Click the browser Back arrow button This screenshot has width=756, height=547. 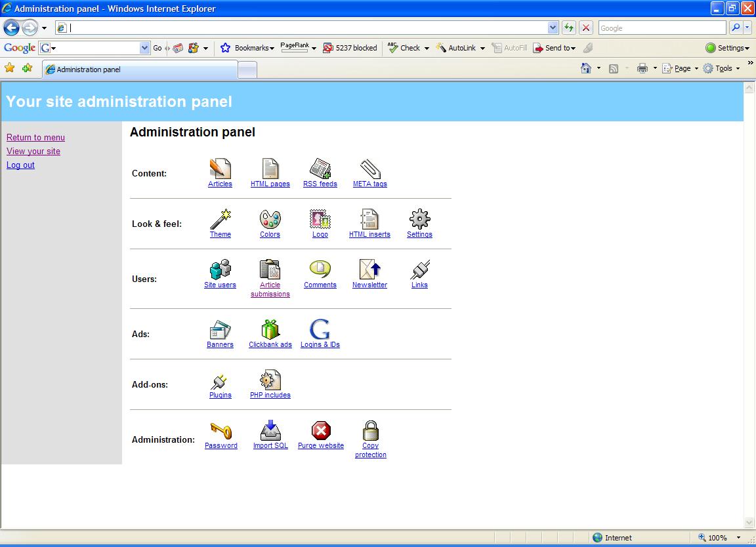11,28
